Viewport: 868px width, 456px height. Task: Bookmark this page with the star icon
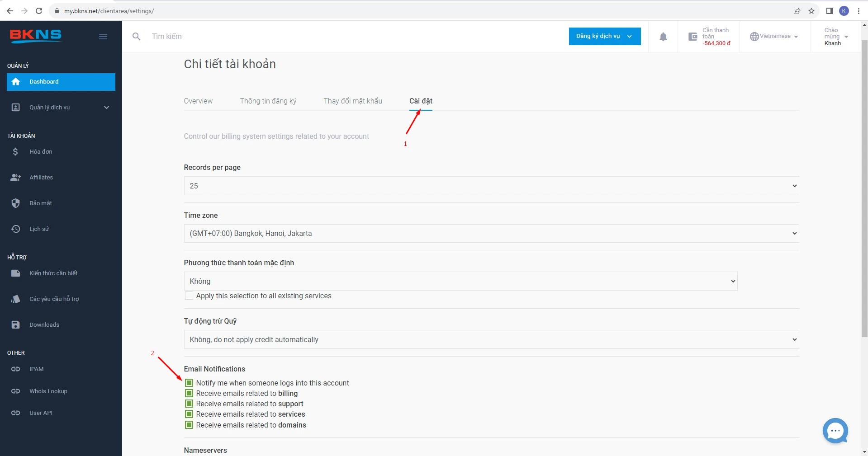click(x=811, y=11)
